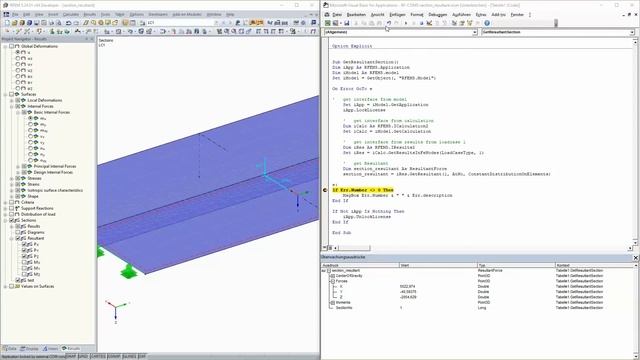This screenshot has height=360, width=640.
Task: Click Save icon in VBA toolbar
Action: (347, 23)
